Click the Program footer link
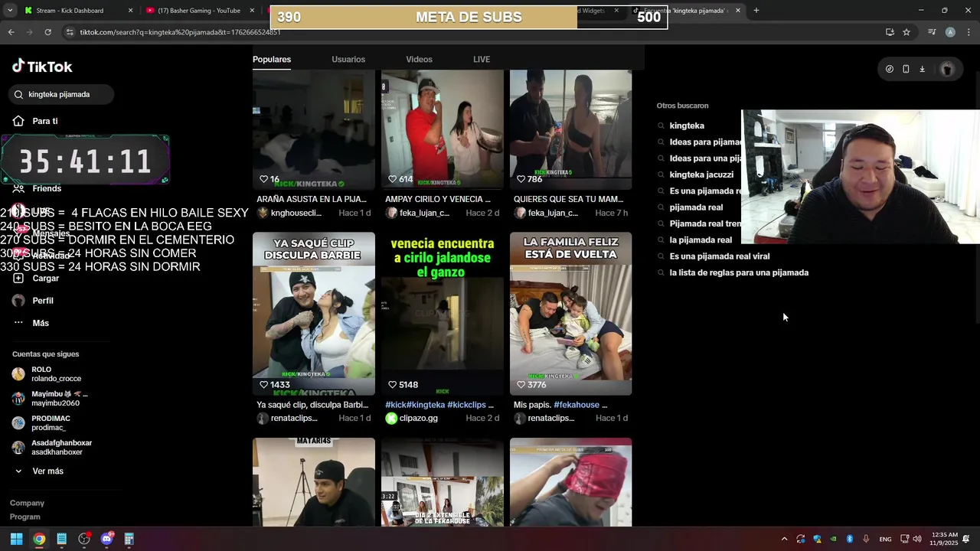This screenshot has height=551, width=980. click(x=24, y=517)
